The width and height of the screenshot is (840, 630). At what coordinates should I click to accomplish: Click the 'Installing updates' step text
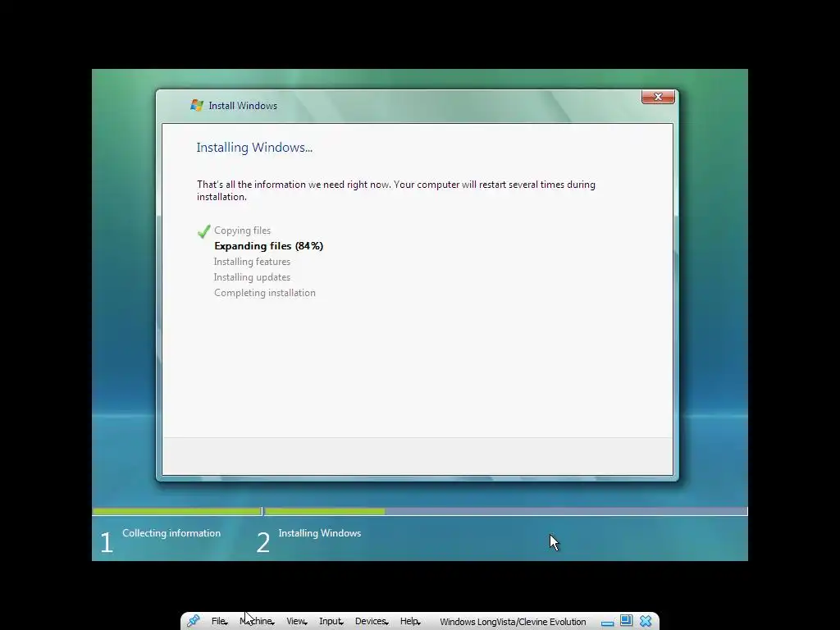click(x=252, y=277)
